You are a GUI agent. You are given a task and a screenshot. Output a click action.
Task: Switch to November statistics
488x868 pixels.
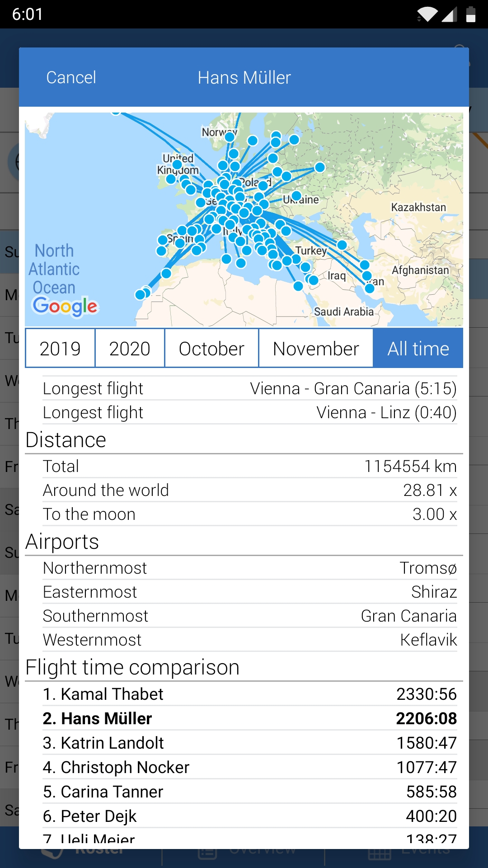point(316,349)
